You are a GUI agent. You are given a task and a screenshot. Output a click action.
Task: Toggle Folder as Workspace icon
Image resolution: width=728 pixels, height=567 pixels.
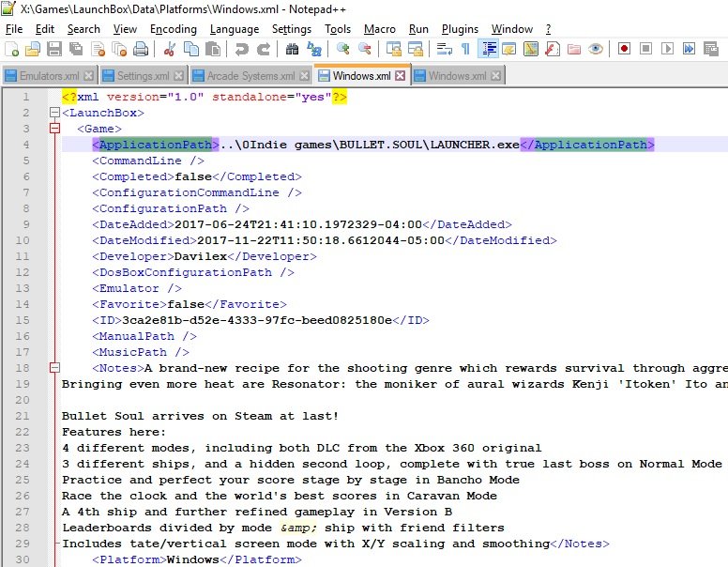(x=574, y=49)
